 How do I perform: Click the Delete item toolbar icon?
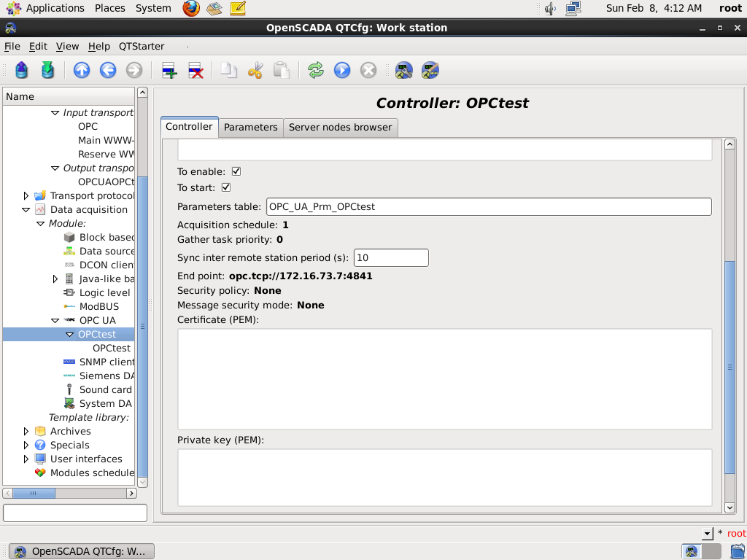(x=196, y=71)
